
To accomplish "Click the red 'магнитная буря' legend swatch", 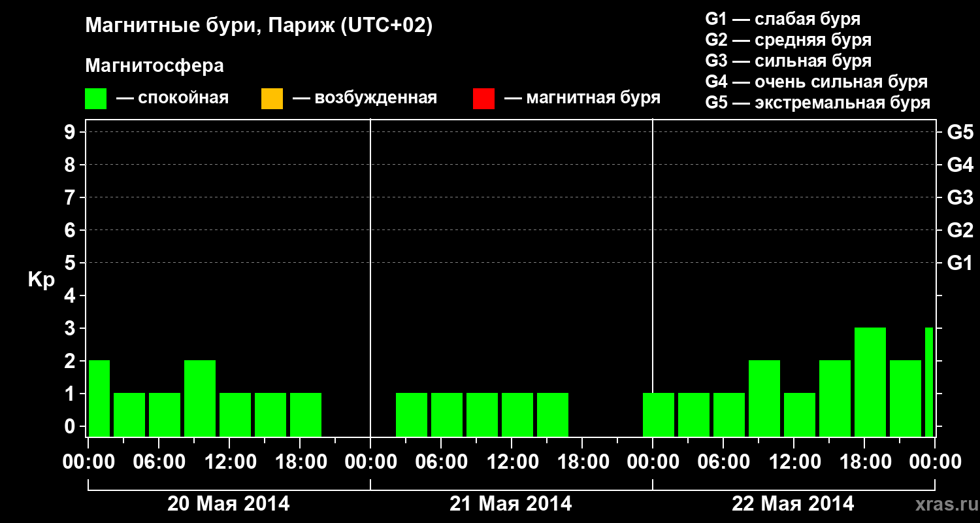I will 483,99.
